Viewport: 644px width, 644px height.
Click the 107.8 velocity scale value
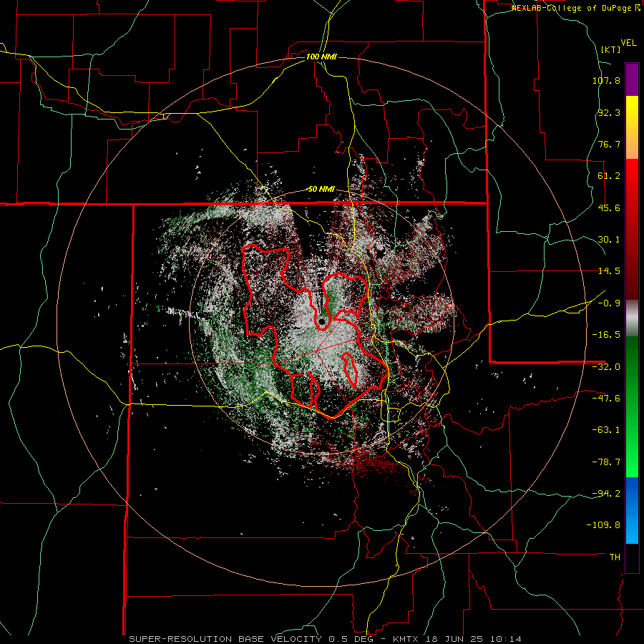(x=606, y=80)
